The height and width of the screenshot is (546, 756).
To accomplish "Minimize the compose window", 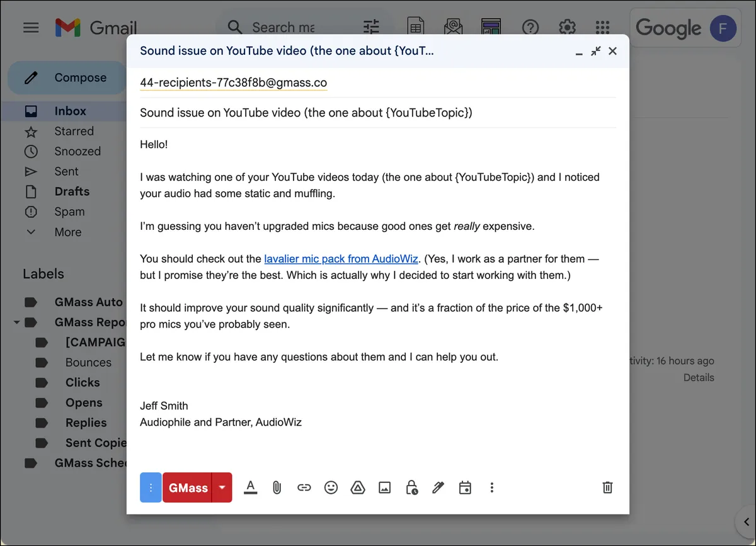I will point(579,53).
